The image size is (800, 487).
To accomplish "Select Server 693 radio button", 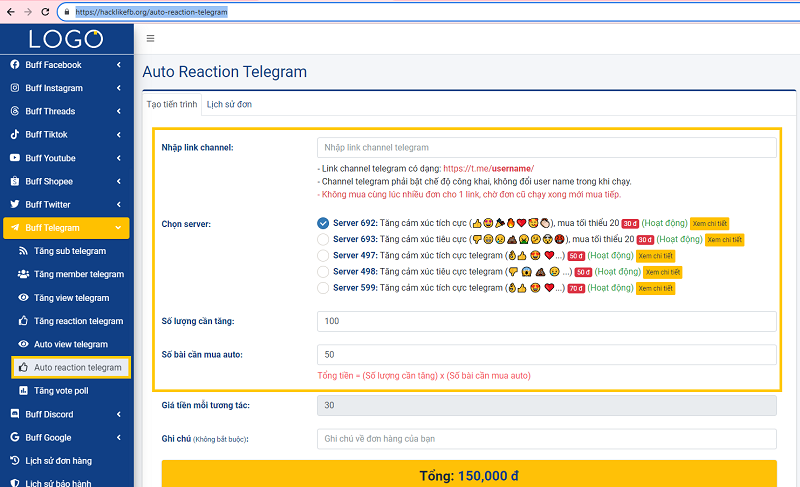I will coord(322,239).
